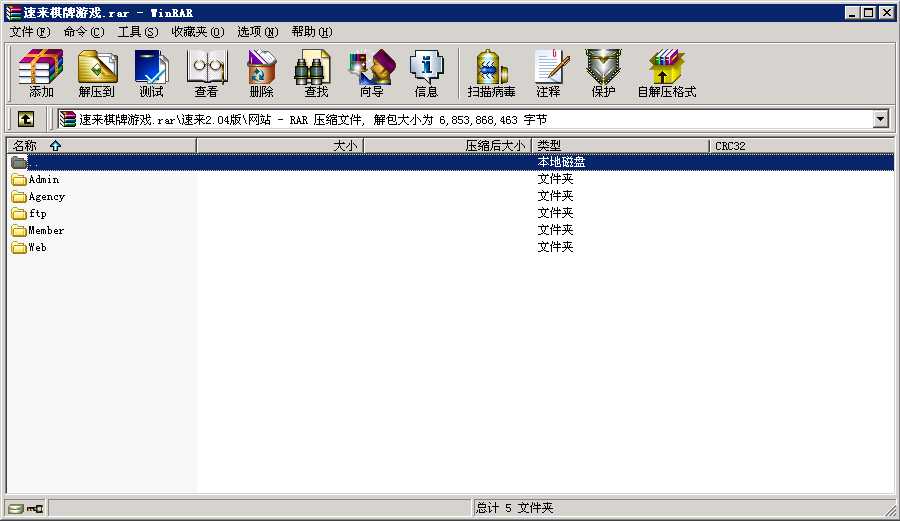Click the disk drive icon in status bar

[x=16, y=508]
